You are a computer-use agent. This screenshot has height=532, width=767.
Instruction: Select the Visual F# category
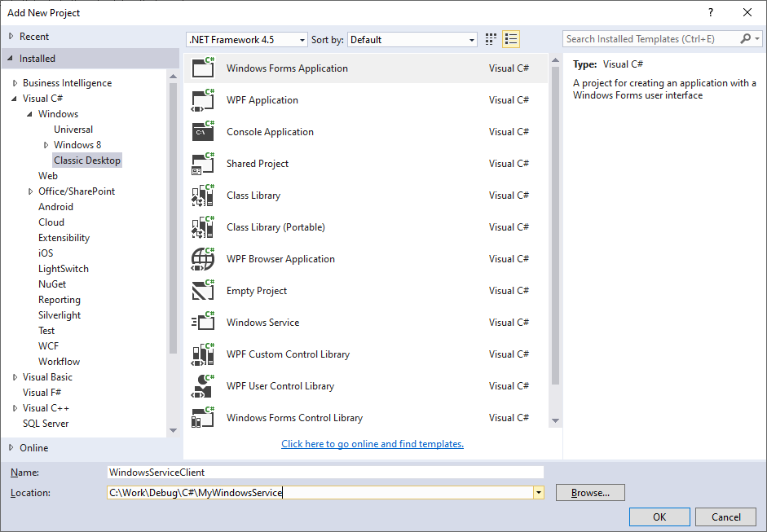[42, 393]
